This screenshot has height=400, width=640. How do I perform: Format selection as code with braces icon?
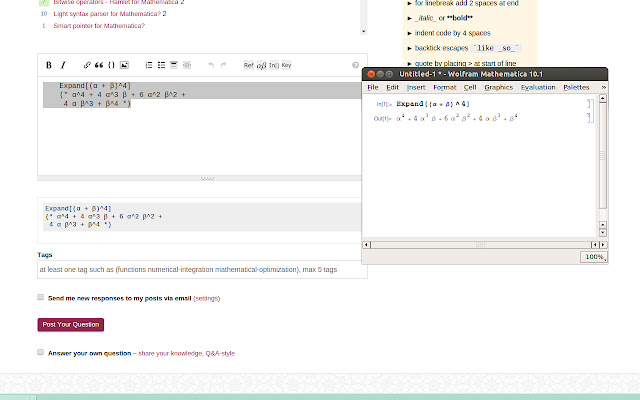(x=111, y=65)
